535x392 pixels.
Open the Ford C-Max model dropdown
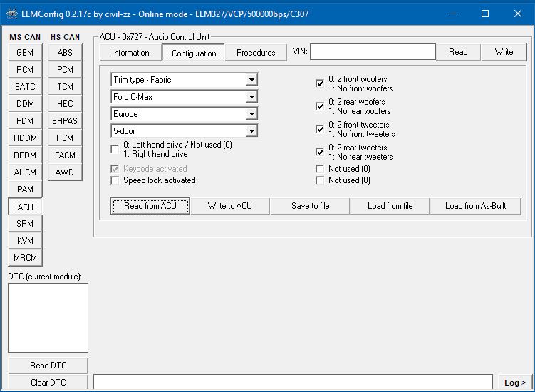[251, 97]
